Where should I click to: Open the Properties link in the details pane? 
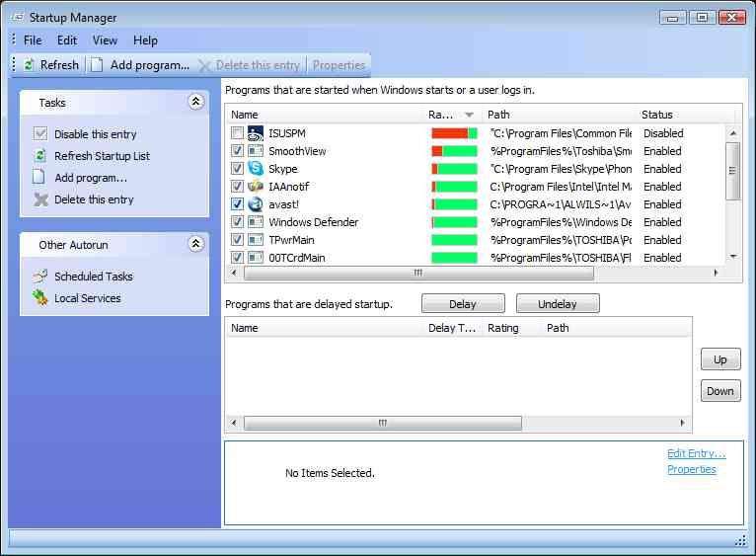[x=692, y=469]
